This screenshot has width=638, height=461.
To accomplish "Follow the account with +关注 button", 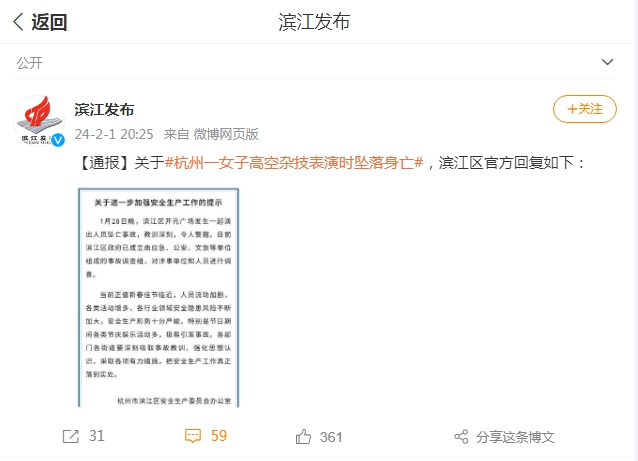I will pyautogui.click(x=585, y=109).
